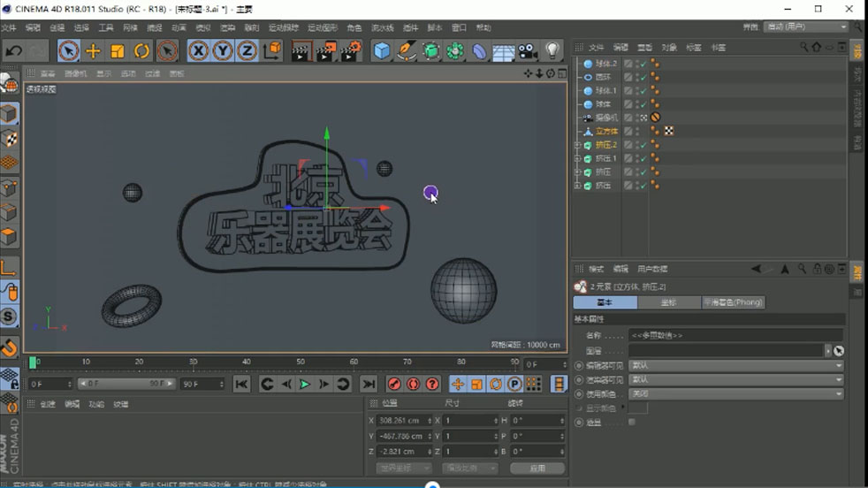Select the 摄像机 object in tree

pos(605,118)
